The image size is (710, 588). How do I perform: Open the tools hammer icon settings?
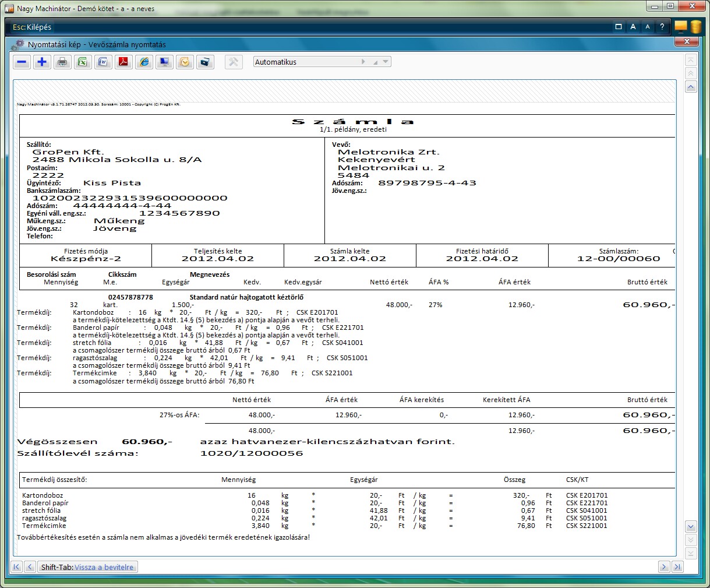point(234,62)
